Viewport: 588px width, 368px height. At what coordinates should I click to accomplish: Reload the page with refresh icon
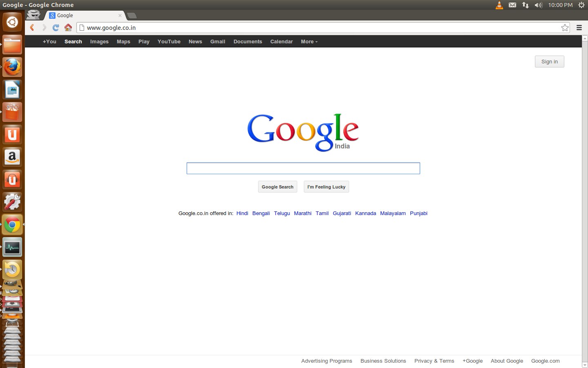pyautogui.click(x=56, y=28)
